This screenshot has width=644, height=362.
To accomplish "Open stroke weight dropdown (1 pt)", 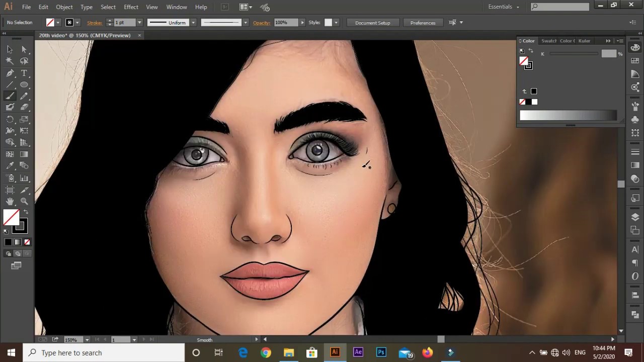I will pos(139,23).
